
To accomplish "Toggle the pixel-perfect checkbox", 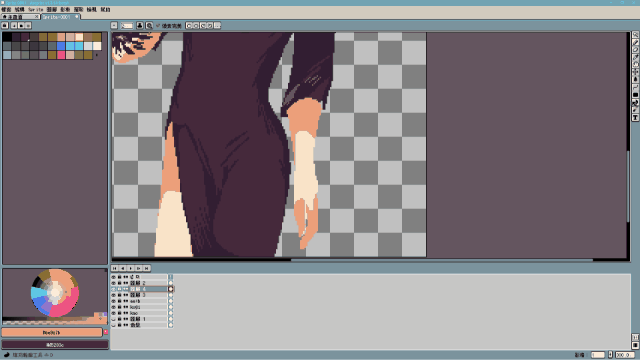I will [158, 25].
